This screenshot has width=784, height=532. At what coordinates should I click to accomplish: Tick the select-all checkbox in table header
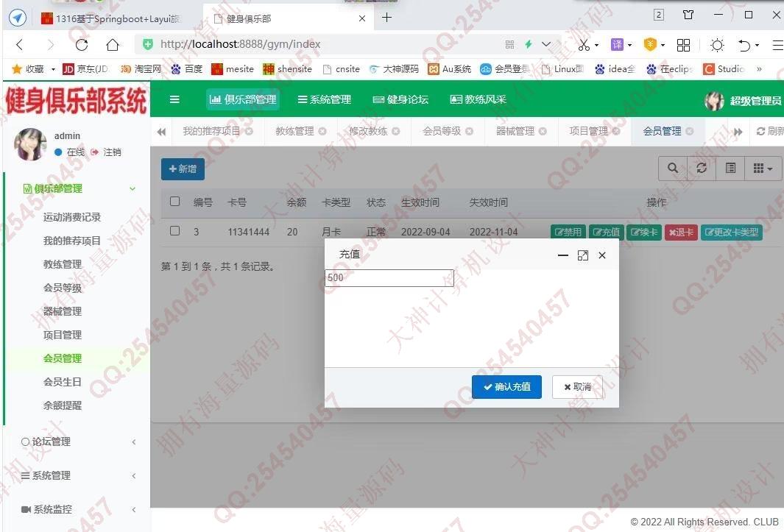click(x=175, y=202)
